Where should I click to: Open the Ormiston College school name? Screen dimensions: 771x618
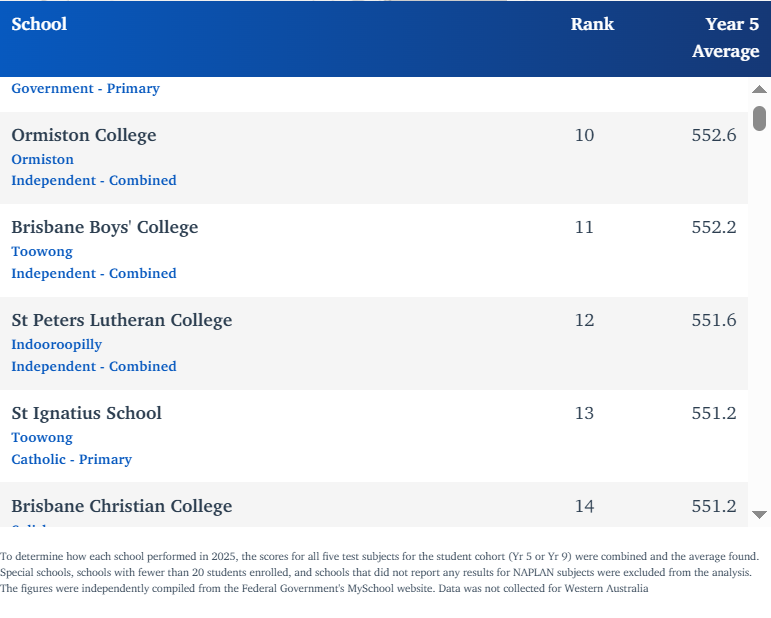coord(84,135)
